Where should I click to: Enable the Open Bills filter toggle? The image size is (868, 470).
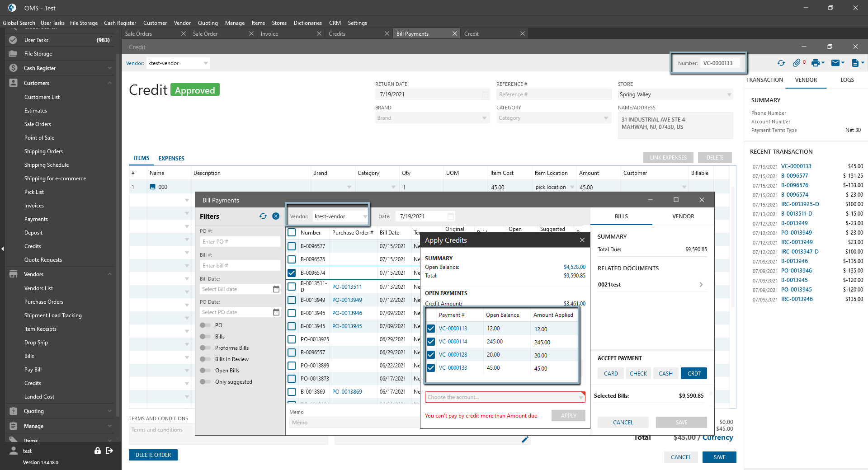tap(205, 371)
